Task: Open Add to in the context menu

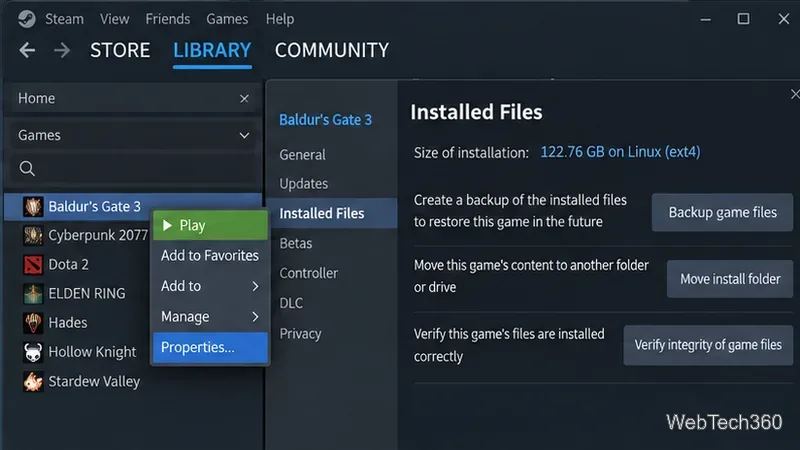Action: 210,286
